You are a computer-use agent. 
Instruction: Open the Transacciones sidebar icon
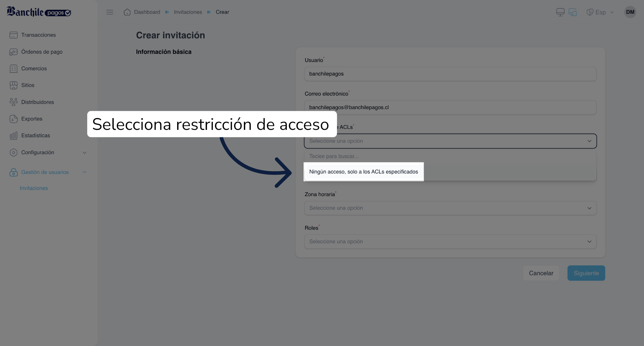click(x=13, y=35)
